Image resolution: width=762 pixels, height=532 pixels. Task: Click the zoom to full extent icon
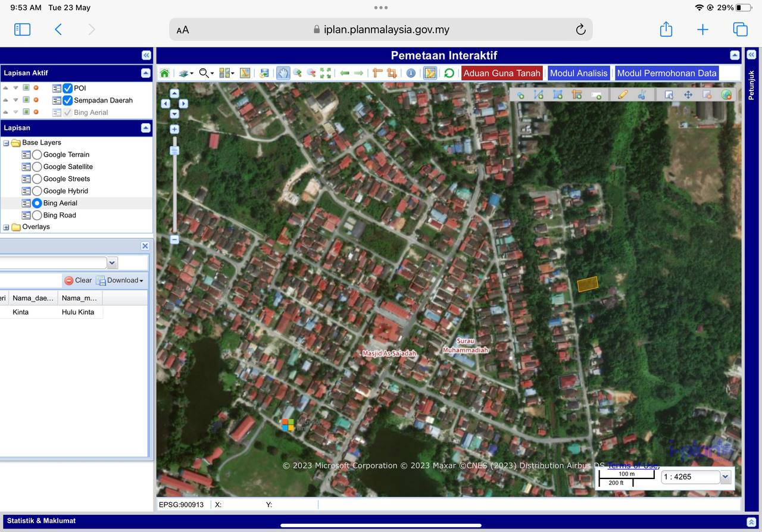click(x=326, y=73)
